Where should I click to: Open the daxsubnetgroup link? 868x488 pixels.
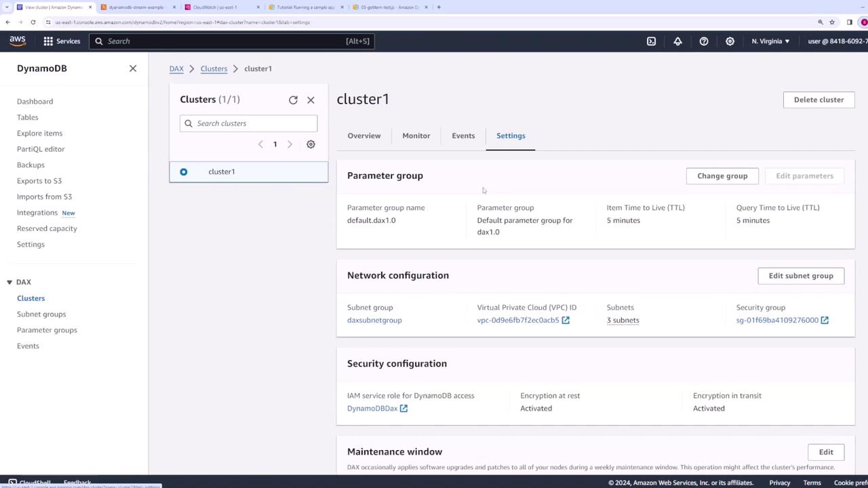click(374, 321)
